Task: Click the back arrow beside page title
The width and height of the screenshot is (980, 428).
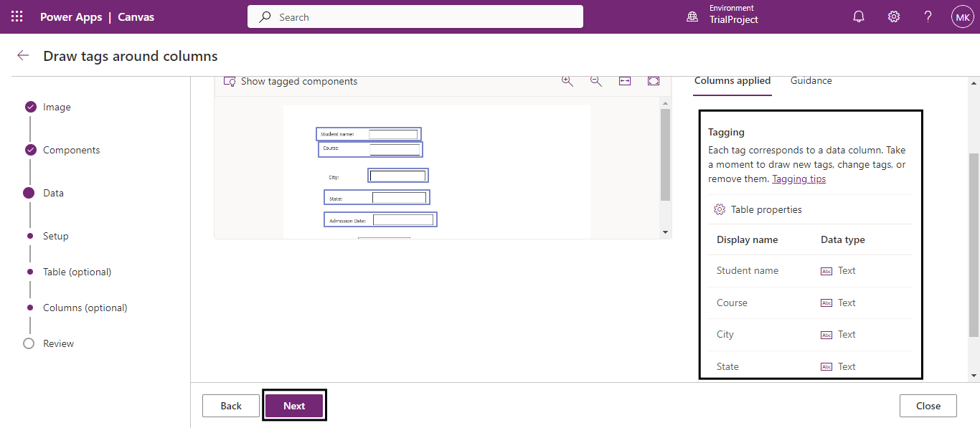Action: (23, 56)
